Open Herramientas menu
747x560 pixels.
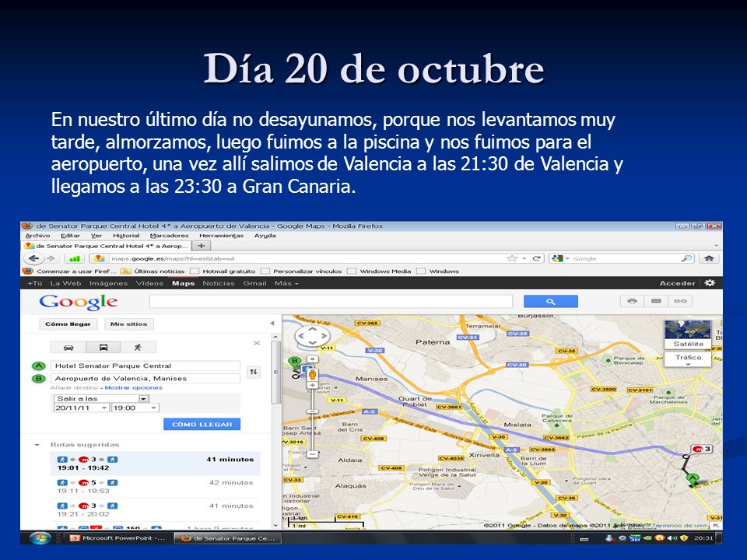221,236
